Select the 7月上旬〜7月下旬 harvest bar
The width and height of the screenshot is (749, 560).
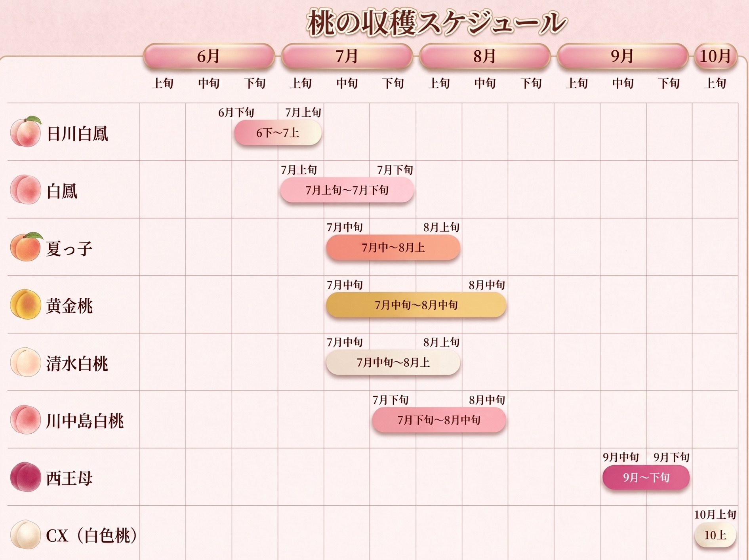pos(347,190)
